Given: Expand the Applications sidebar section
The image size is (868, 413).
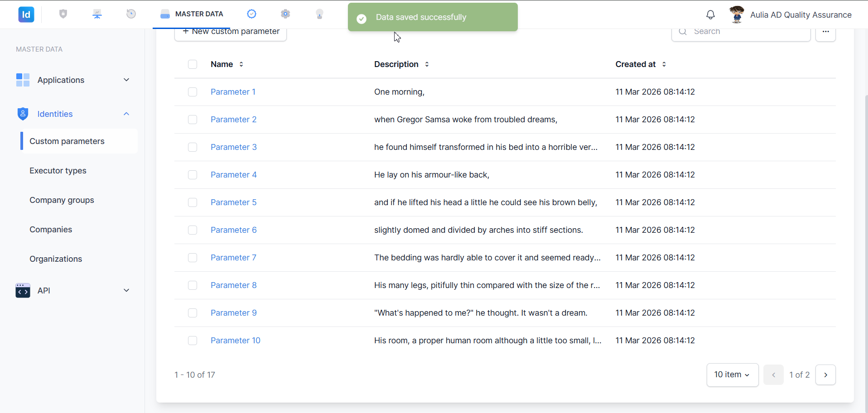Looking at the screenshot, I should (126, 80).
